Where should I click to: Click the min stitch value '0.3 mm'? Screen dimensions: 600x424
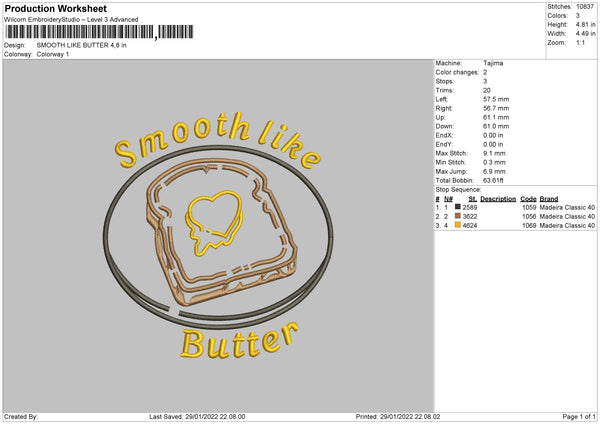coord(494,162)
